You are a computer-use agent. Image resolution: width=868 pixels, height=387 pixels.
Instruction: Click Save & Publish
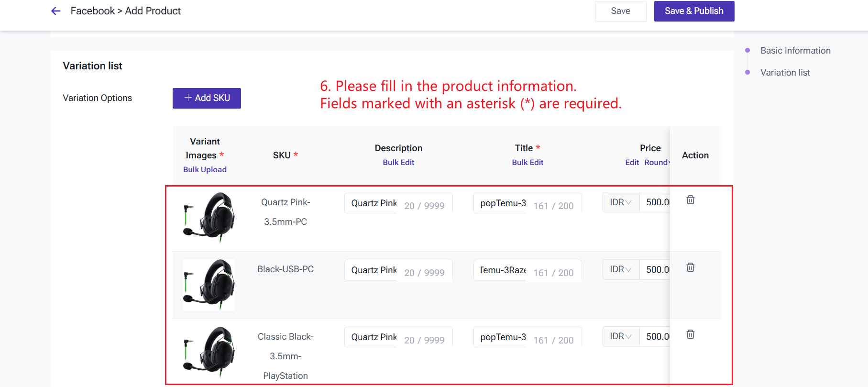pos(693,11)
